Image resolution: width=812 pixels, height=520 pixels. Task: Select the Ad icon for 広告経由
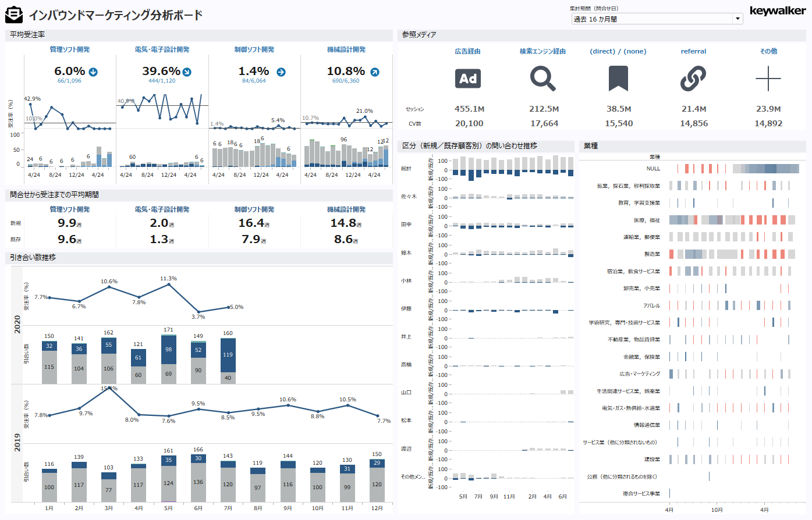coord(468,79)
